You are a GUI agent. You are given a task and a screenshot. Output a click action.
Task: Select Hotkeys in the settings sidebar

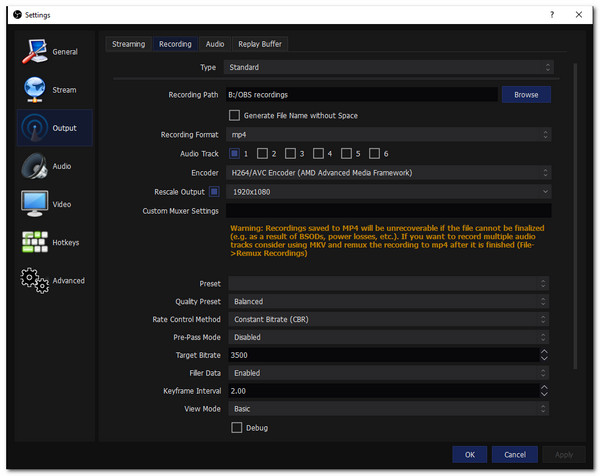click(55, 242)
